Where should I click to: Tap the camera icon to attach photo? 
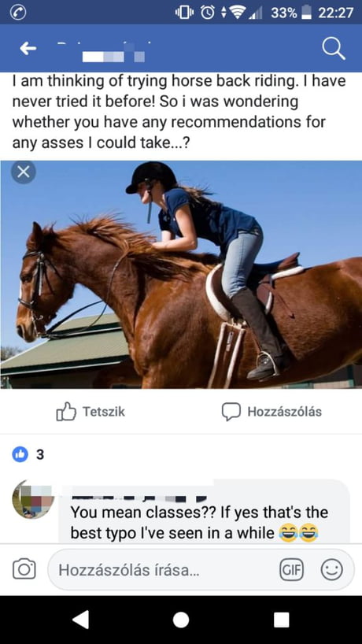pyautogui.click(x=24, y=569)
